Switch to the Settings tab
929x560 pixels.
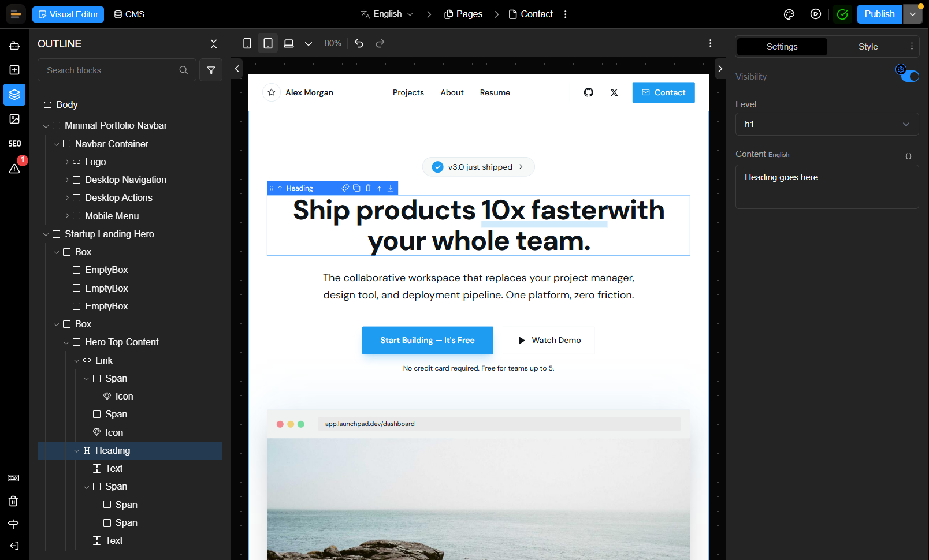point(782,47)
